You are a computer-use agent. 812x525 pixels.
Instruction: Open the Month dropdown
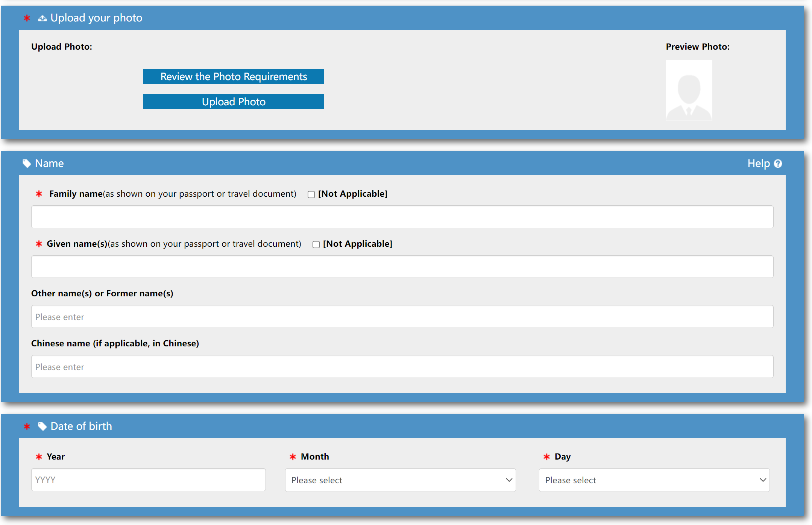[400, 480]
